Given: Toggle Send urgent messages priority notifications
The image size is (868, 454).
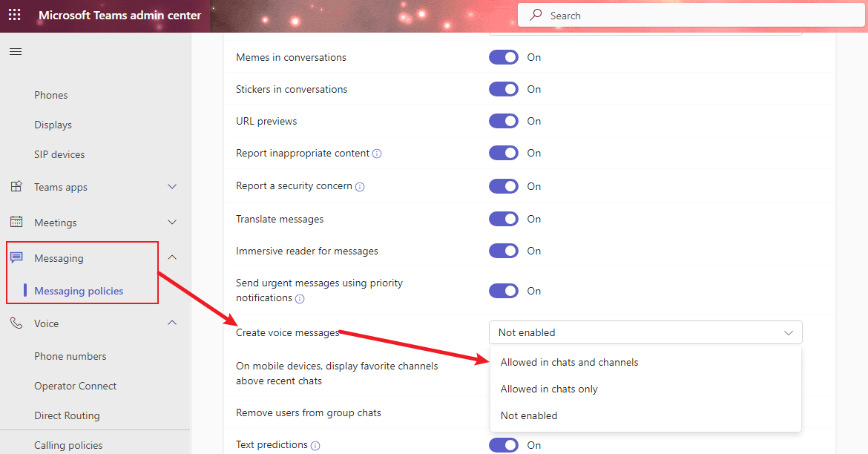Looking at the screenshot, I should coord(503,291).
